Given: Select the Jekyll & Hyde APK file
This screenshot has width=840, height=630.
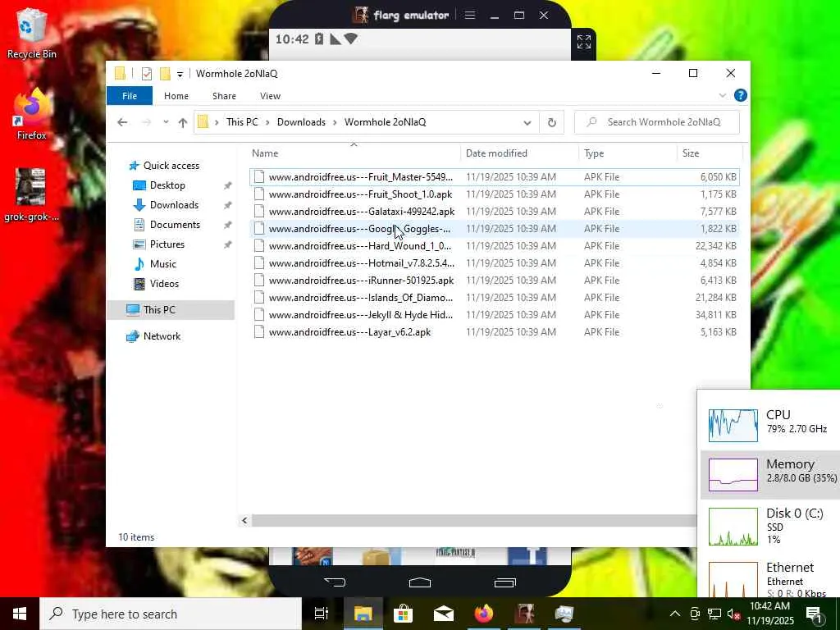Looking at the screenshot, I should coord(494,314).
